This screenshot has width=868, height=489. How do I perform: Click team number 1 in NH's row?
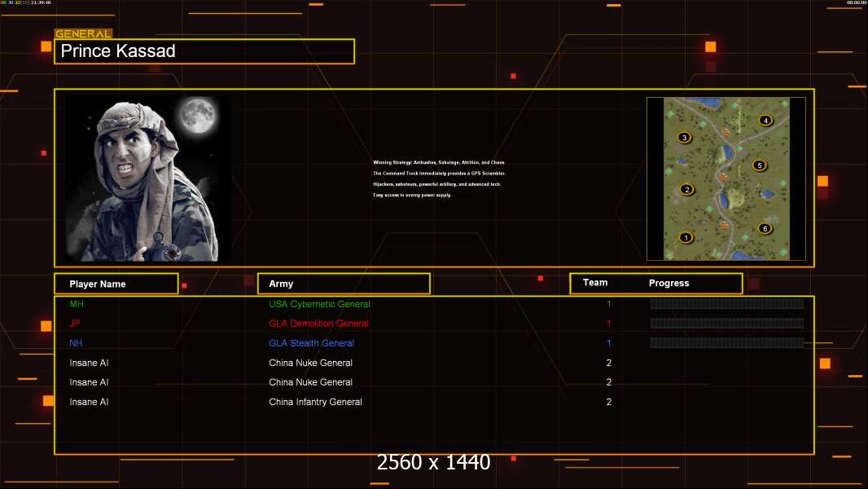608,343
